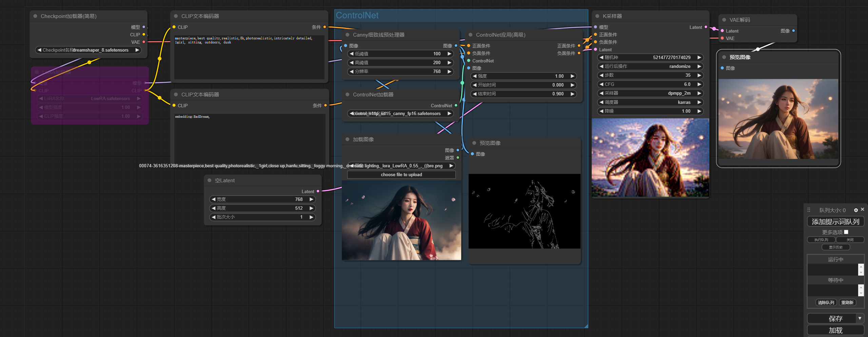
Task: Click the 显示历史 button
Action: [x=835, y=247]
